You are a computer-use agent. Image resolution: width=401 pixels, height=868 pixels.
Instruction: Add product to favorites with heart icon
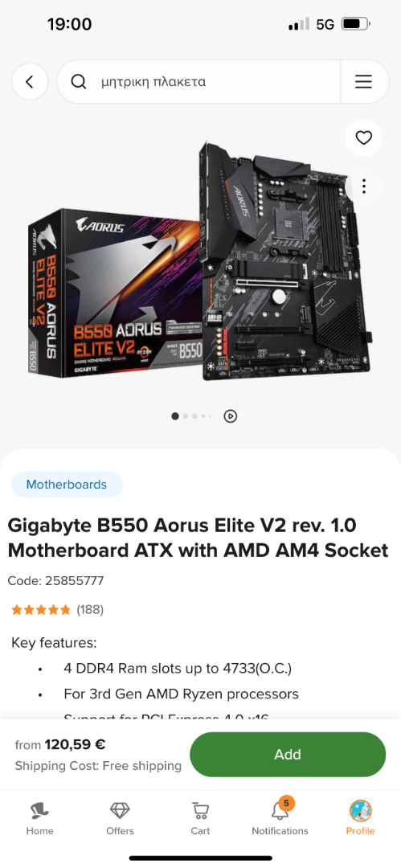tap(363, 138)
